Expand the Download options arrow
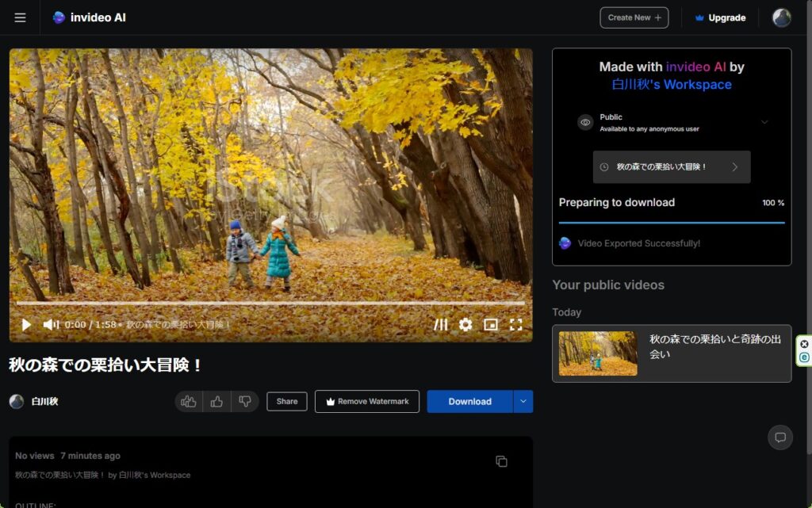This screenshot has height=508, width=812. (523, 402)
